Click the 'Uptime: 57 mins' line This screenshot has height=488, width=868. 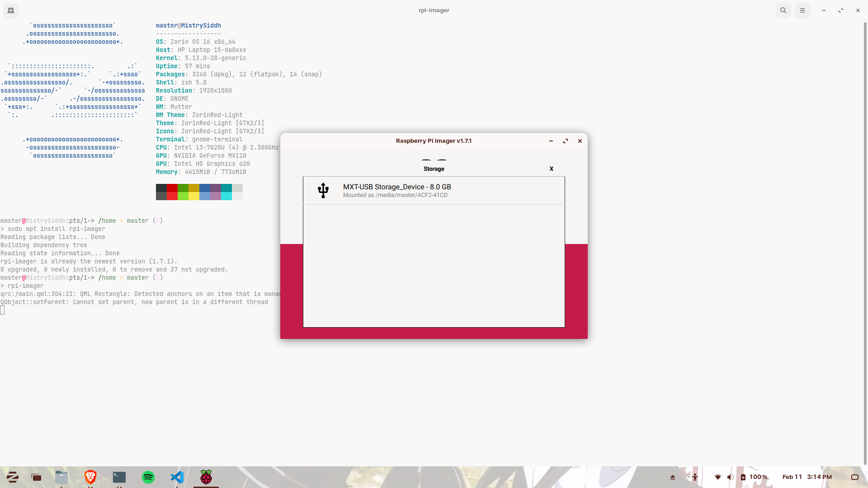[183, 66]
